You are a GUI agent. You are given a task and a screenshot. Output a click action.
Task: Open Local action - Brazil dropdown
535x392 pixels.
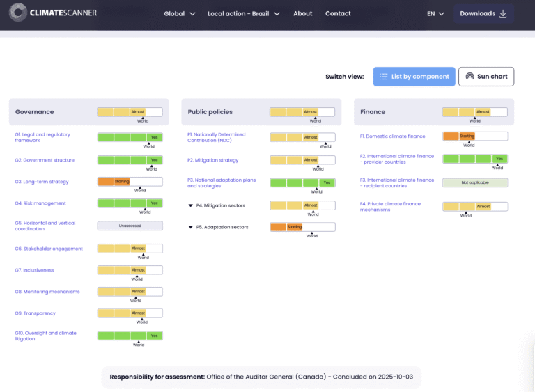click(243, 13)
